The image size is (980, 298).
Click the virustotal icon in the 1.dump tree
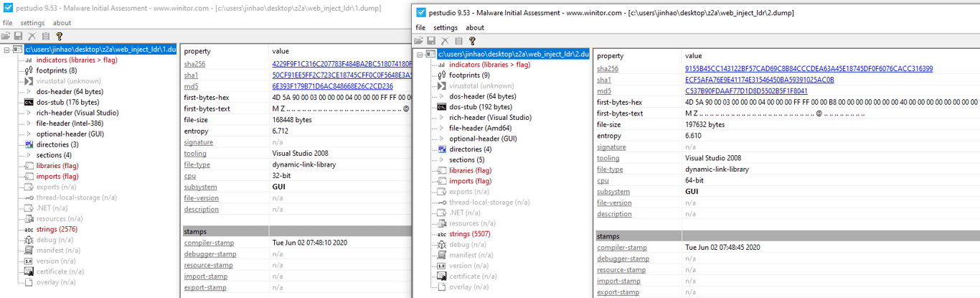[29, 81]
